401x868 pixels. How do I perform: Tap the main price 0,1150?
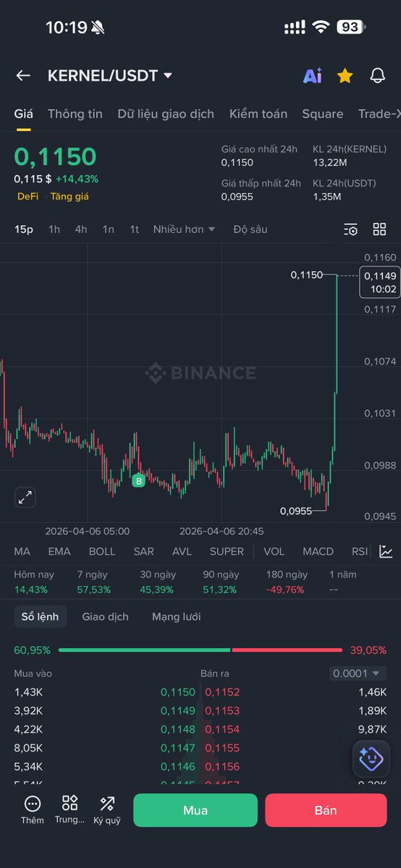(55, 157)
